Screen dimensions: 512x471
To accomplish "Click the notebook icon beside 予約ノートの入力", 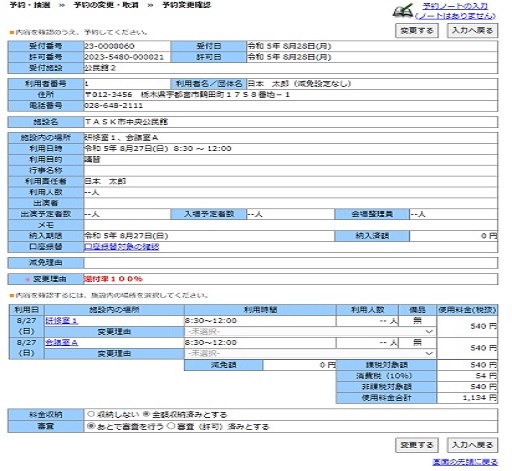I will coord(403,11).
